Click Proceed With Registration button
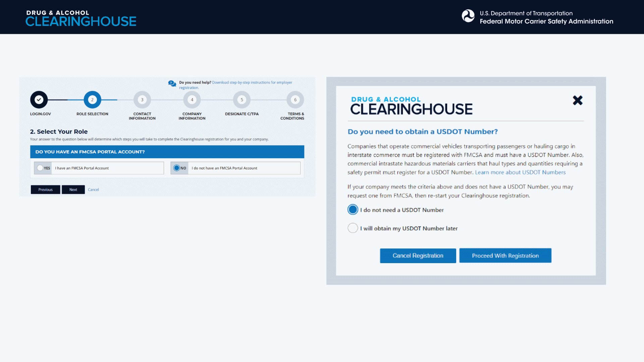The width and height of the screenshot is (644, 362). [505, 255]
